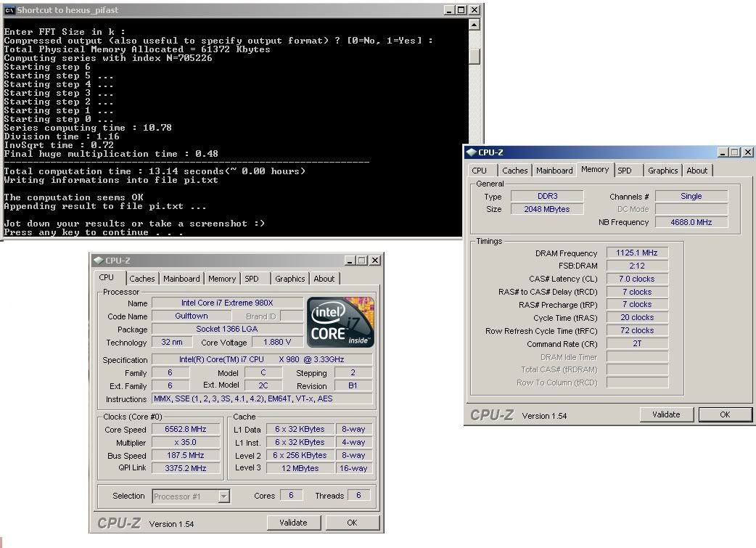Click the 187.5 MHz bus speed value
Screen dimensions: 756x548
tap(186, 455)
